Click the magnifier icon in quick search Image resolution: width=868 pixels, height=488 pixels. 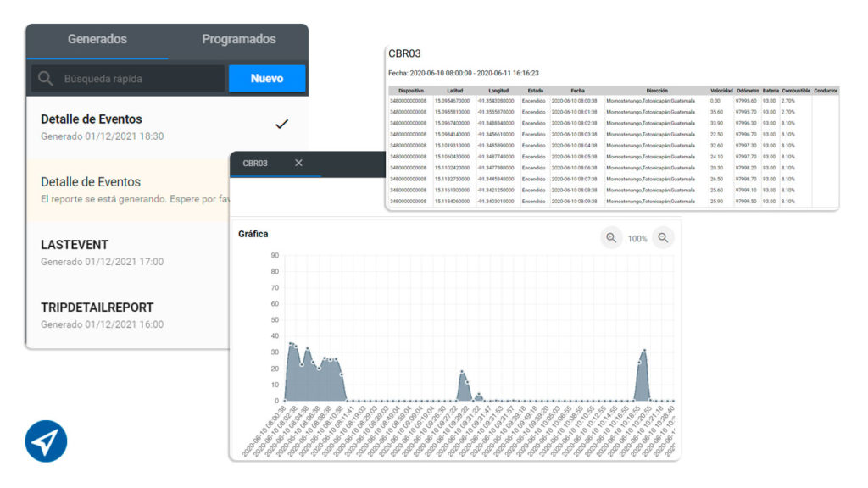pos(46,79)
